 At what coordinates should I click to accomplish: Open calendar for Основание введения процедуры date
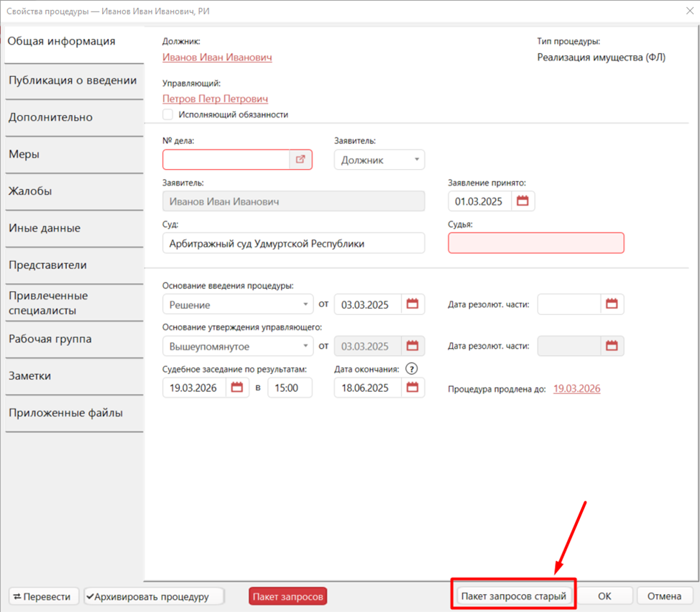pyautogui.click(x=413, y=304)
